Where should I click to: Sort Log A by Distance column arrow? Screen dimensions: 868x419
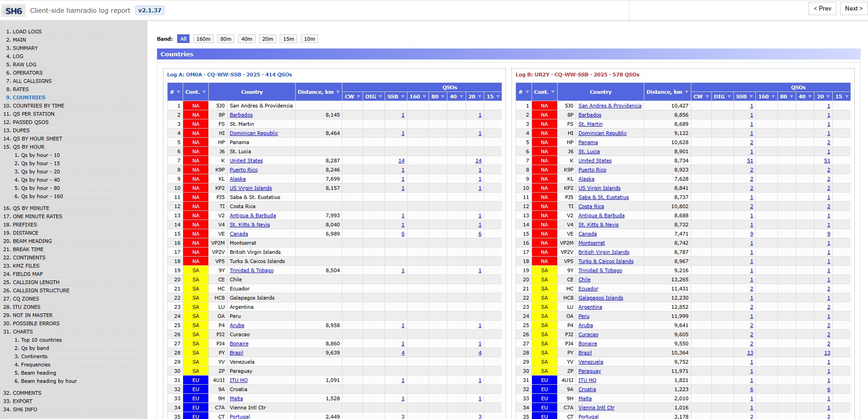(338, 92)
